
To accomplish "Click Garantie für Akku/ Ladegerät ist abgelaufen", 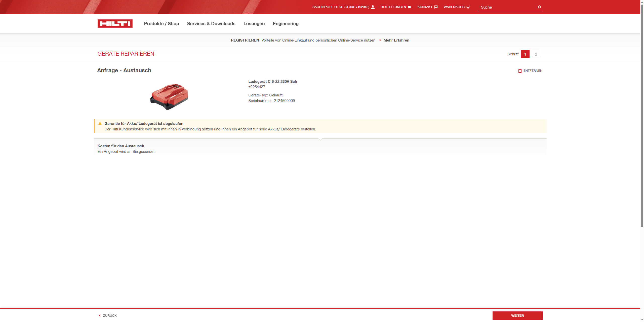I will pos(144,124).
